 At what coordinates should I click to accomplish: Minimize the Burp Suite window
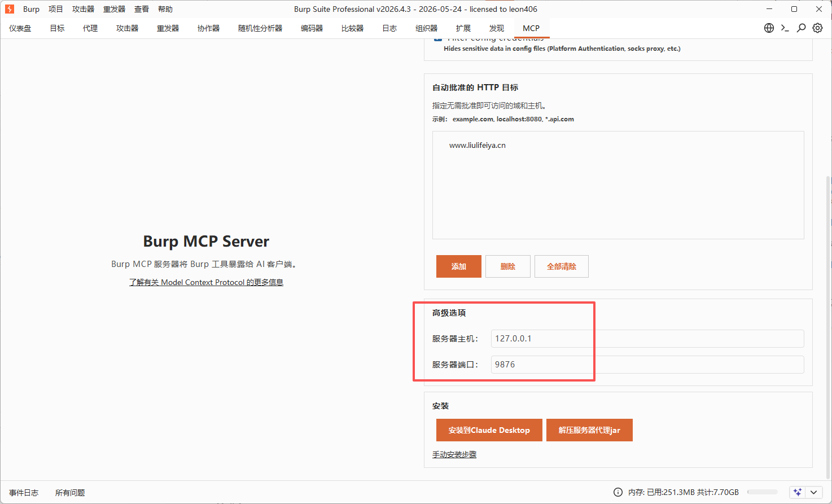point(769,9)
